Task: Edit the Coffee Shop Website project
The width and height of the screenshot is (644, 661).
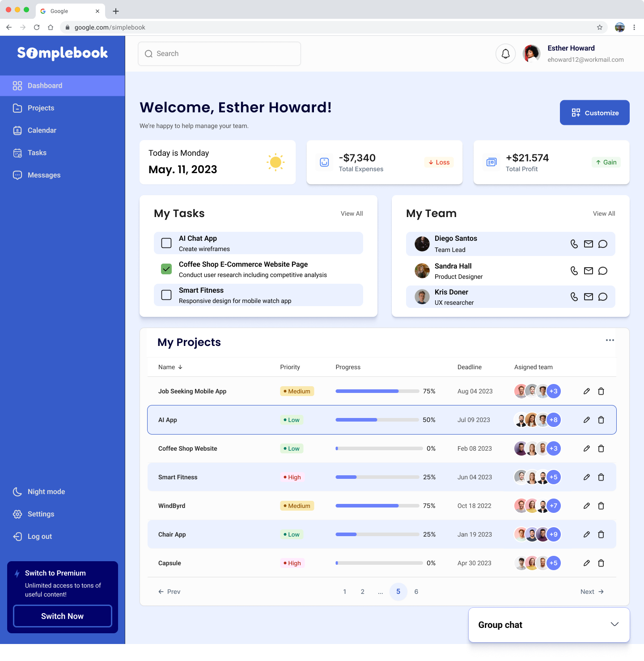Action: [x=587, y=448]
